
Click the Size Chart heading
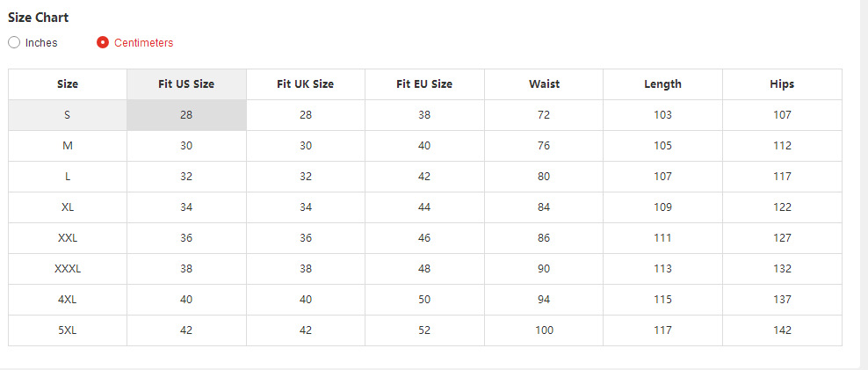(x=39, y=18)
